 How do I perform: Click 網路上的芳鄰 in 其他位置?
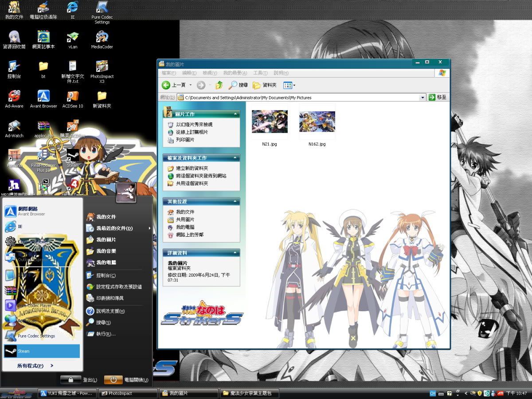[x=190, y=235]
